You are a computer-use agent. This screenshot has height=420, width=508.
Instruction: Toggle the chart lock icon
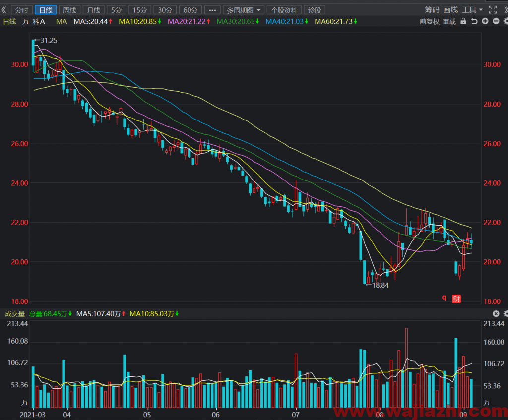tap(463, 21)
